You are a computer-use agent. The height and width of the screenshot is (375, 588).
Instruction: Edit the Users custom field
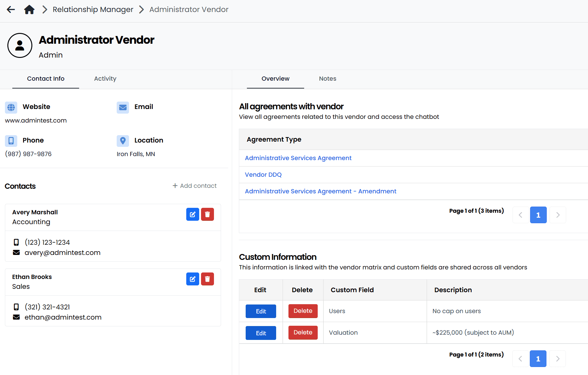tap(261, 311)
